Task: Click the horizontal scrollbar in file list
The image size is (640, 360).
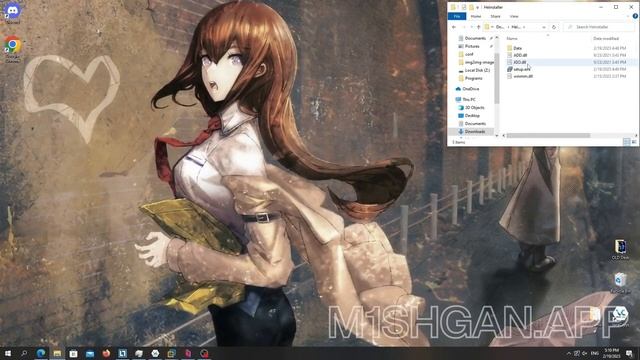Action: pyautogui.click(x=548, y=136)
